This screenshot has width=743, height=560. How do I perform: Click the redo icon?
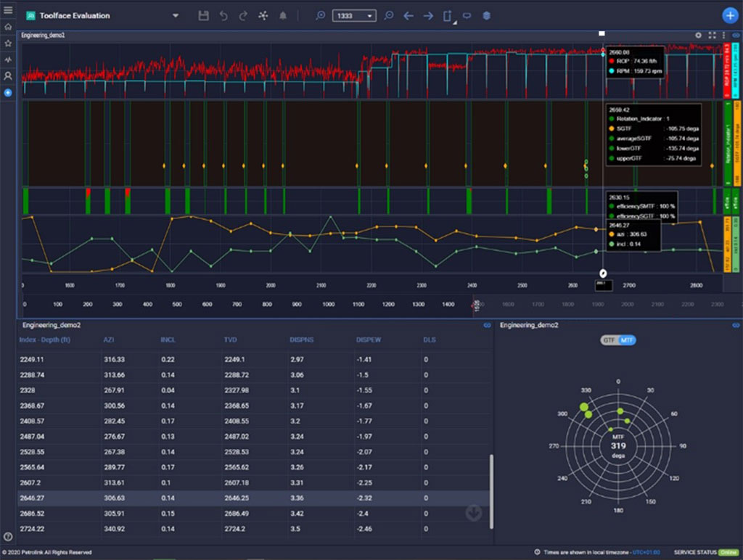click(242, 15)
